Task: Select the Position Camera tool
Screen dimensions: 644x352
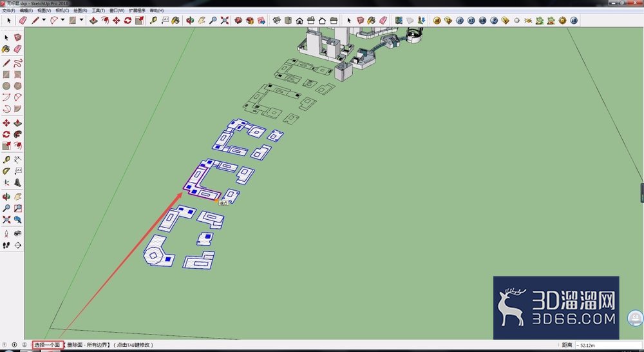Action: [x=6, y=233]
